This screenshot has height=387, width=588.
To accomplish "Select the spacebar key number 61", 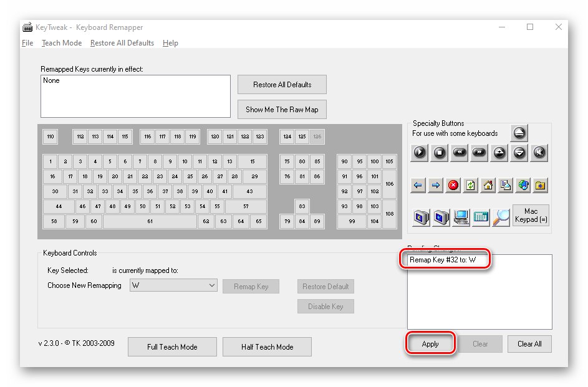I will 150,221.
